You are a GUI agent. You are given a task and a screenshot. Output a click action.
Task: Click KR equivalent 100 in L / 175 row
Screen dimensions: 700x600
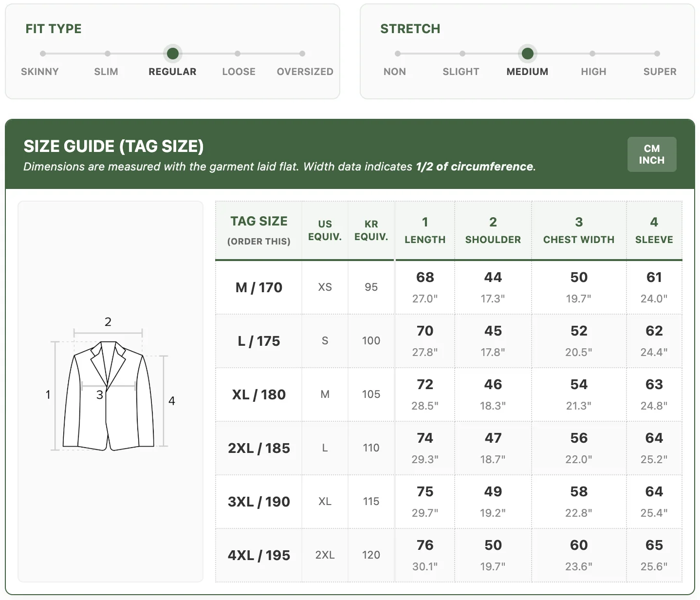tap(371, 341)
